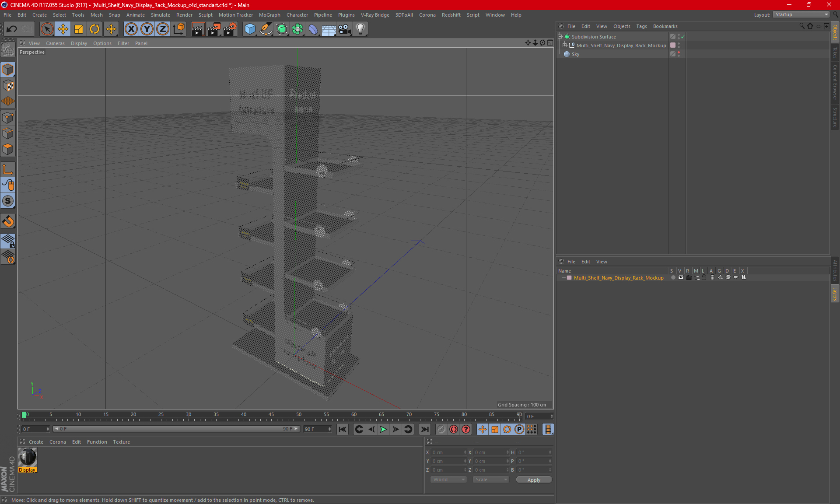Viewport: 840px width, 504px height.
Task: Open the MoGraph menu
Action: [x=269, y=15]
